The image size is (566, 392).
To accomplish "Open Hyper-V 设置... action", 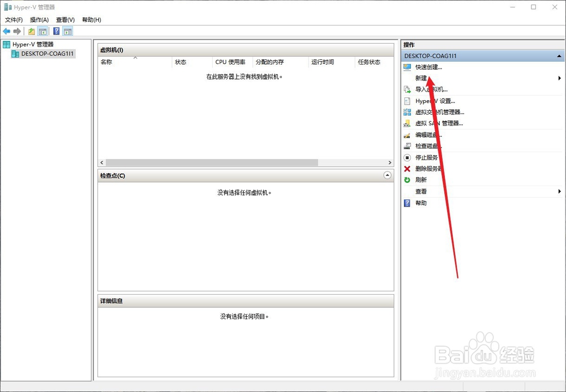I will (x=435, y=101).
